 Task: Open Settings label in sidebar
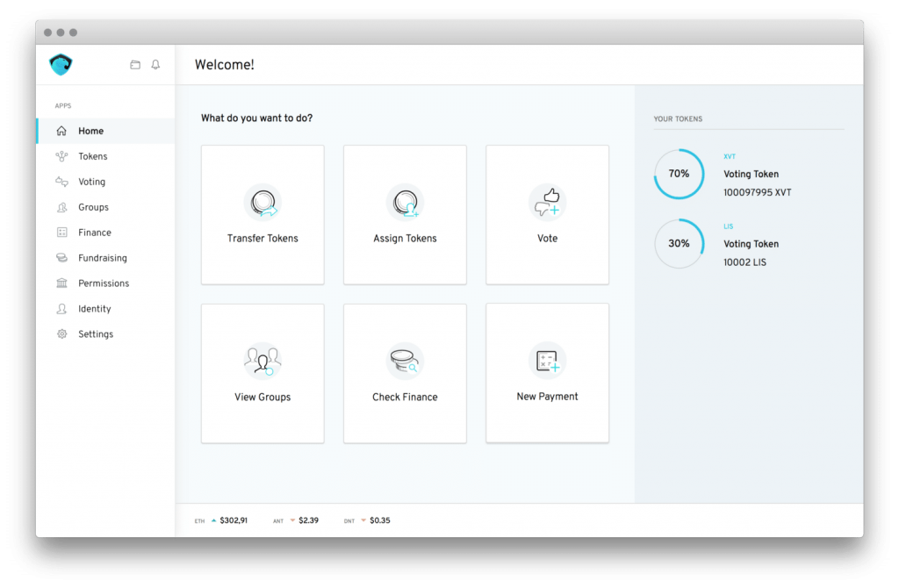[96, 334]
